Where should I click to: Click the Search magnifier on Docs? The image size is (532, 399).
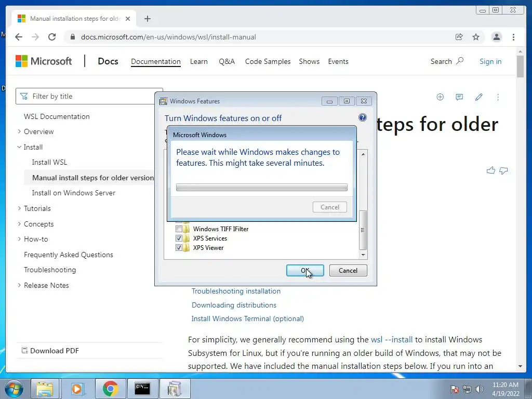460,61
